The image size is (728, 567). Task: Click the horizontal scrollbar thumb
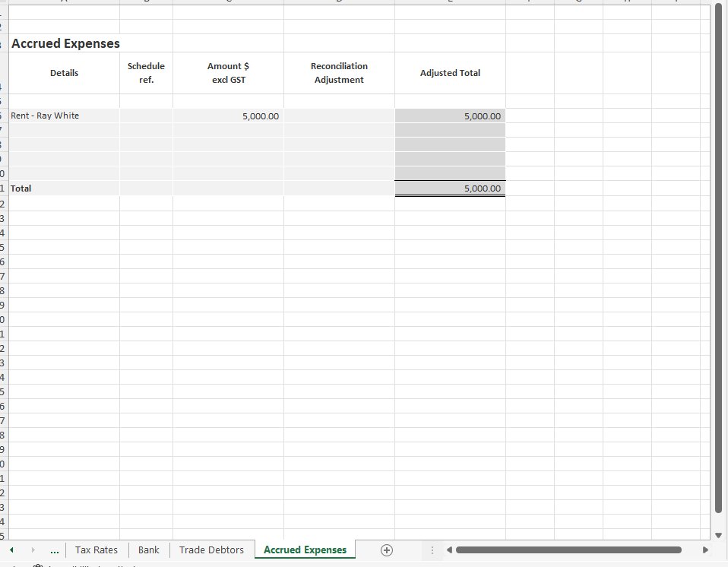570,550
